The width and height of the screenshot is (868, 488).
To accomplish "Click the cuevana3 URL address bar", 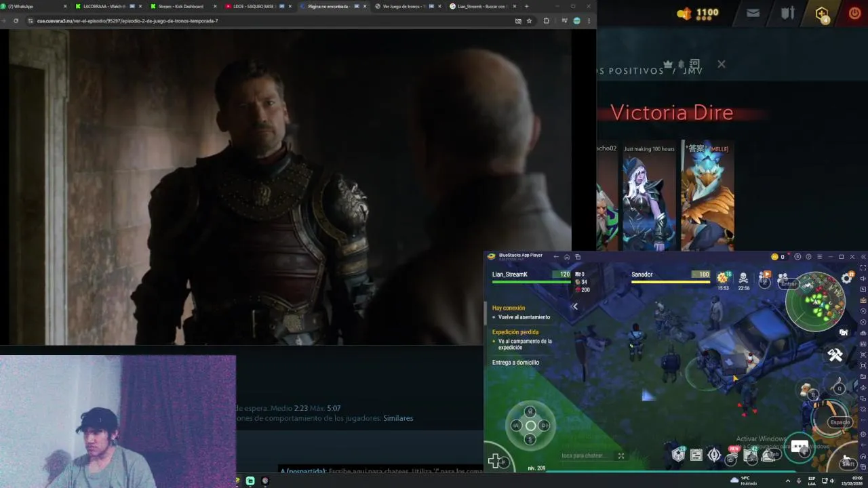I will pos(271,21).
